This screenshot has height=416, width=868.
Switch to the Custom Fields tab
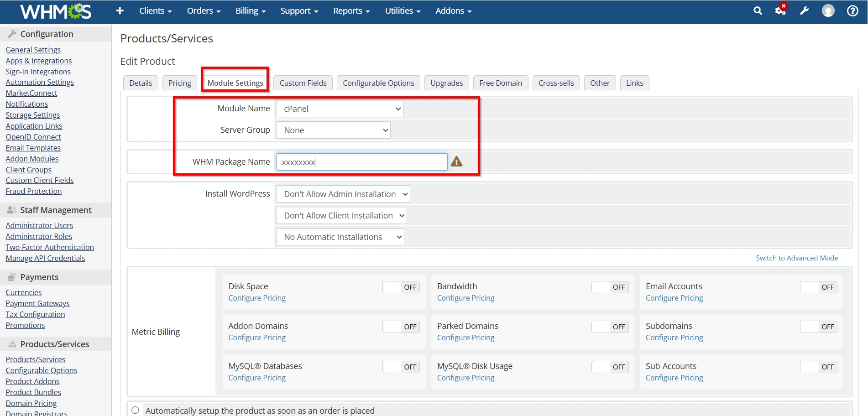pos(303,83)
